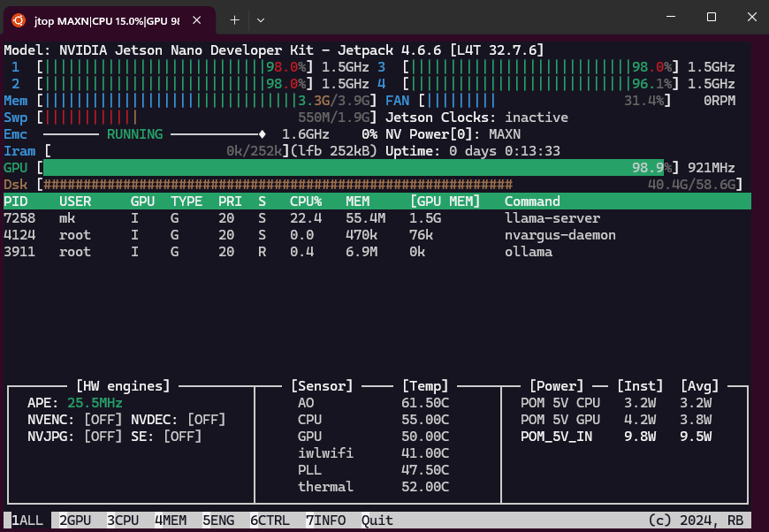Screen dimensions: 769x532
Task: Click Quit in the bottom bar
Action: (377, 521)
